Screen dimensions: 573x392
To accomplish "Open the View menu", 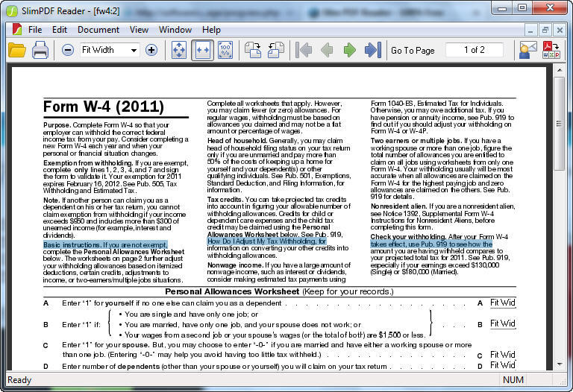I will (x=139, y=30).
